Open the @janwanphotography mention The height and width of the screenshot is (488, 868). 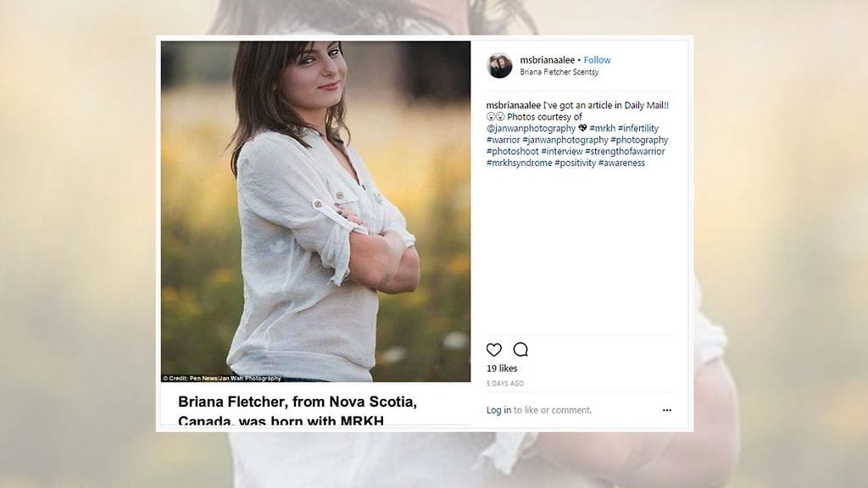[531, 127]
